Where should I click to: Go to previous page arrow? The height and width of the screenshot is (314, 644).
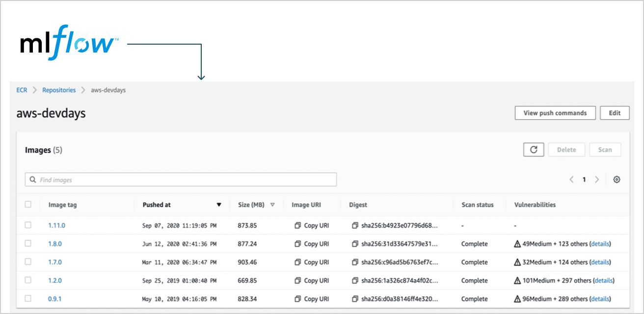tap(571, 180)
